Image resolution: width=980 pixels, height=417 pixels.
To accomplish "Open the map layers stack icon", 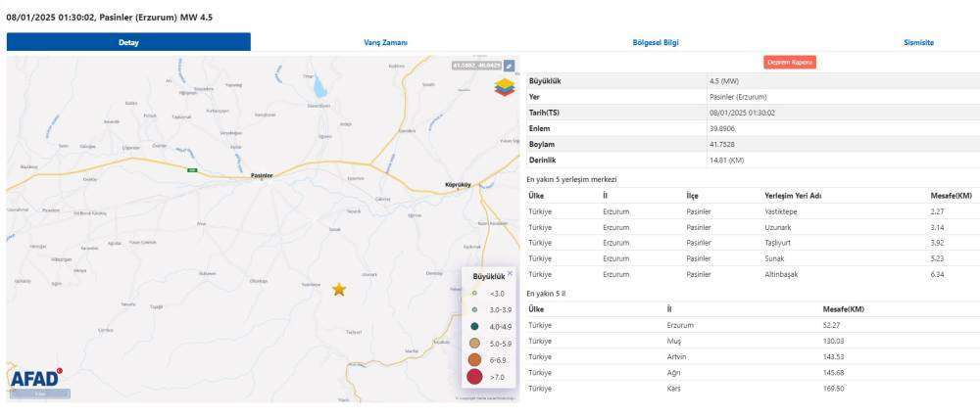I will 504,88.
